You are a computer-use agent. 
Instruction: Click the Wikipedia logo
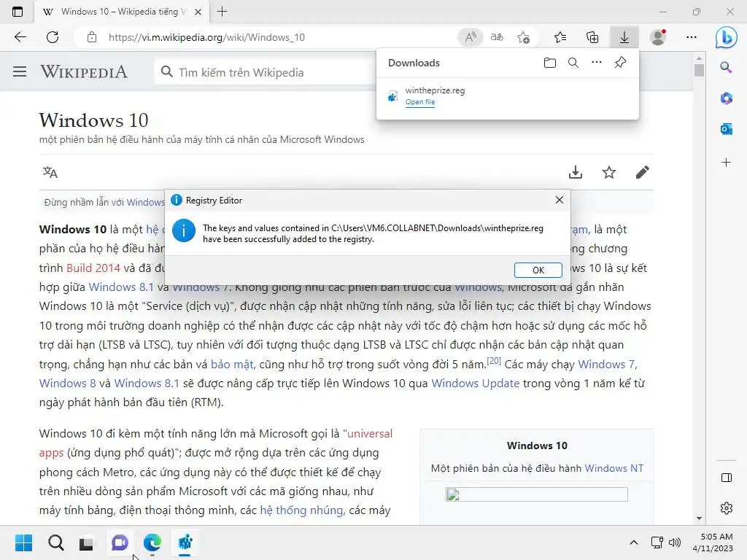(x=84, y=72)
